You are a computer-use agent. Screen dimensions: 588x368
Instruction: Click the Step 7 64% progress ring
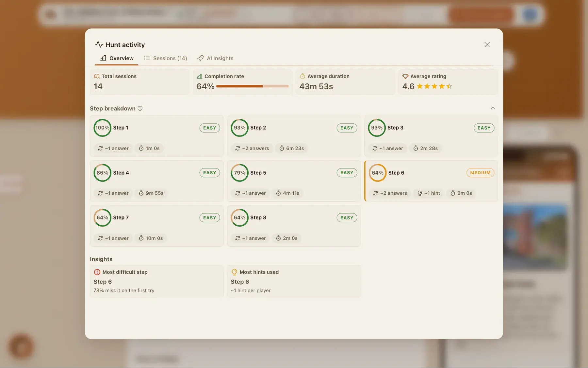(102, 218)
